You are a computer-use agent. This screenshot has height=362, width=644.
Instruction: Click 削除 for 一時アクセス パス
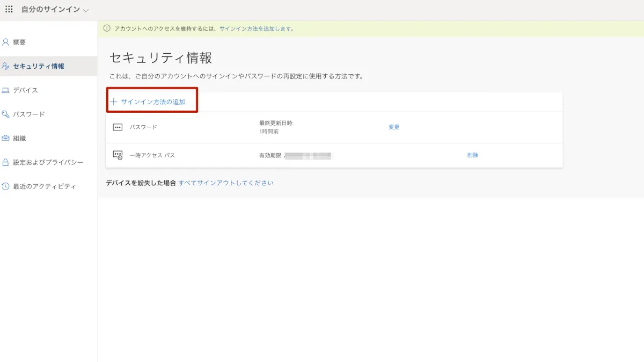472,155
